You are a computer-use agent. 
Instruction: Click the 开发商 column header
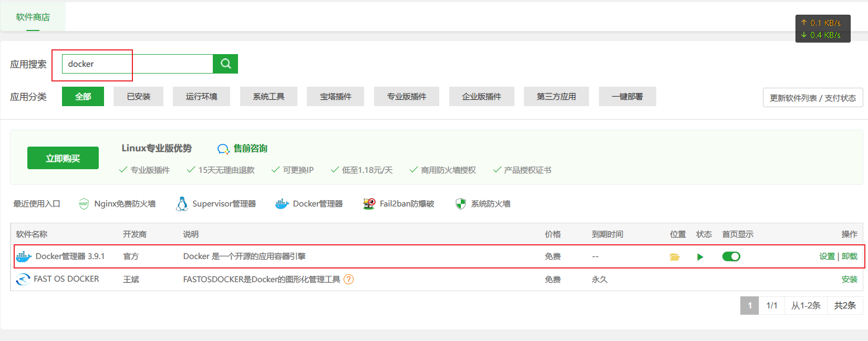tap(135, 234)
